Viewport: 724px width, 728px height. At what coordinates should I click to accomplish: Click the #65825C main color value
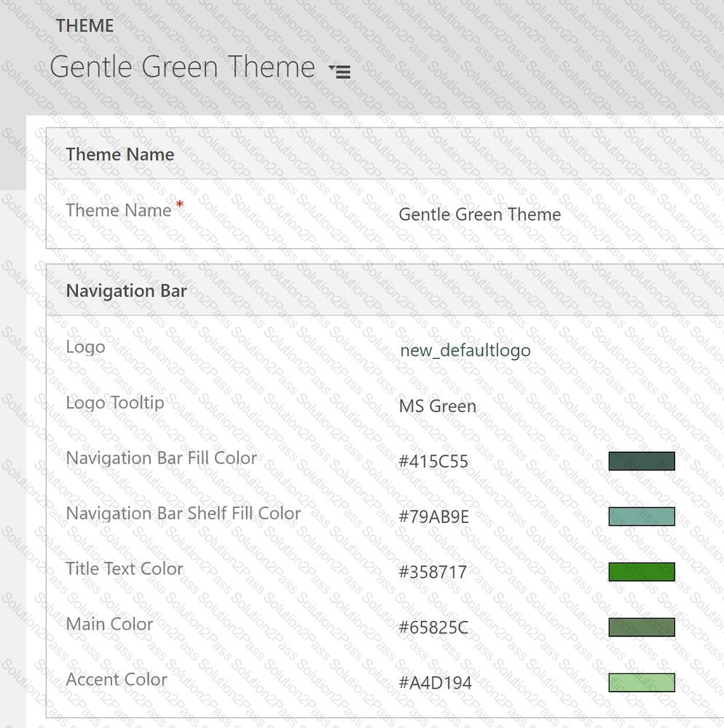click(433, 628)
